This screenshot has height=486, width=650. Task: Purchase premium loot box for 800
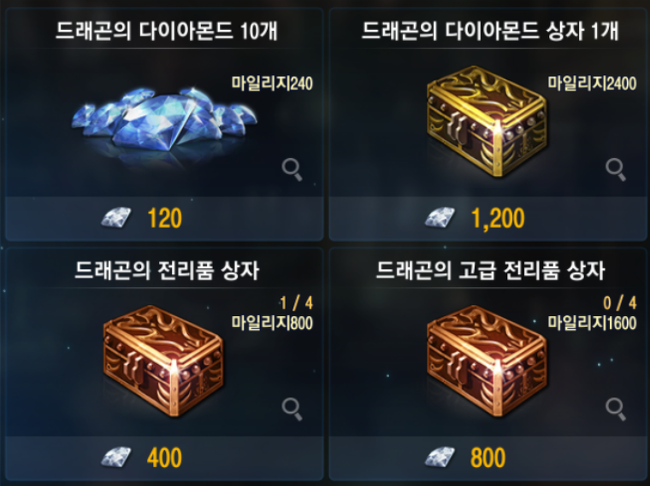pyautogui.click(x=488, y=458)
